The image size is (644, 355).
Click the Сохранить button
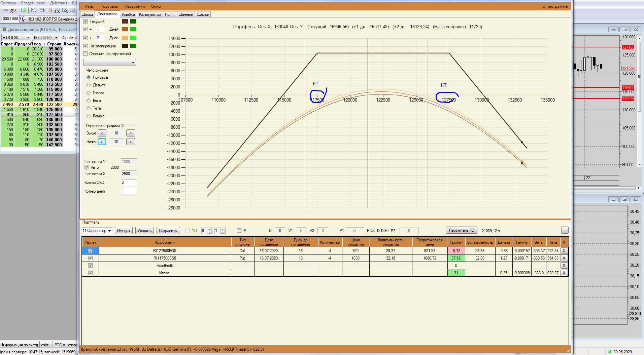(x=168, y=231)
